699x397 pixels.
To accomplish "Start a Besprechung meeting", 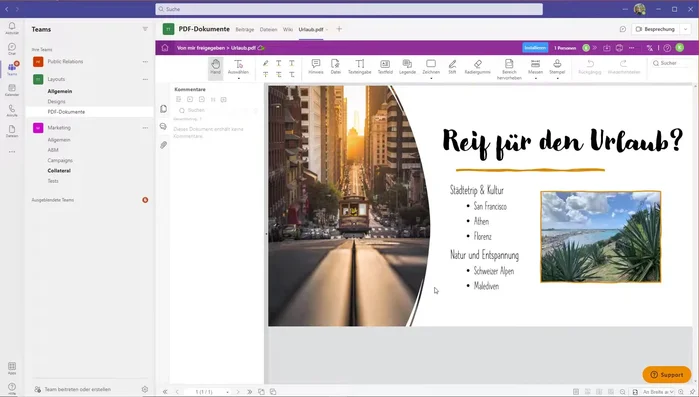I will tap(655, 29).
